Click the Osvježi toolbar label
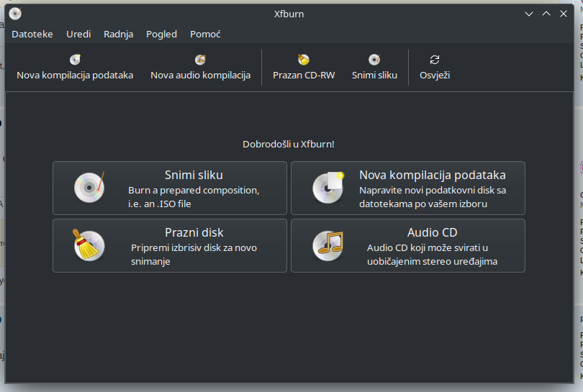This screenshot has height=392, width=583. click(x=435, y=75)
